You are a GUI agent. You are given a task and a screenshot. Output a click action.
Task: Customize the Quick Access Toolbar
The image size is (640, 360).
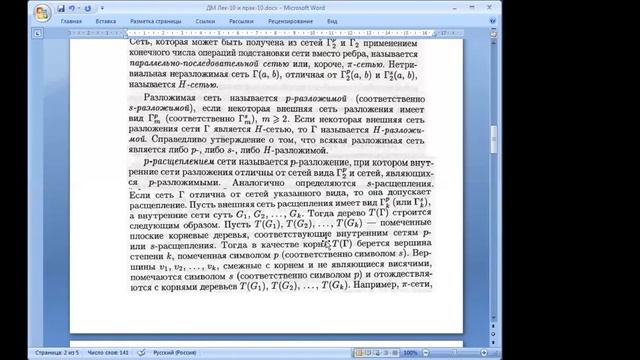tap(102, 8)
